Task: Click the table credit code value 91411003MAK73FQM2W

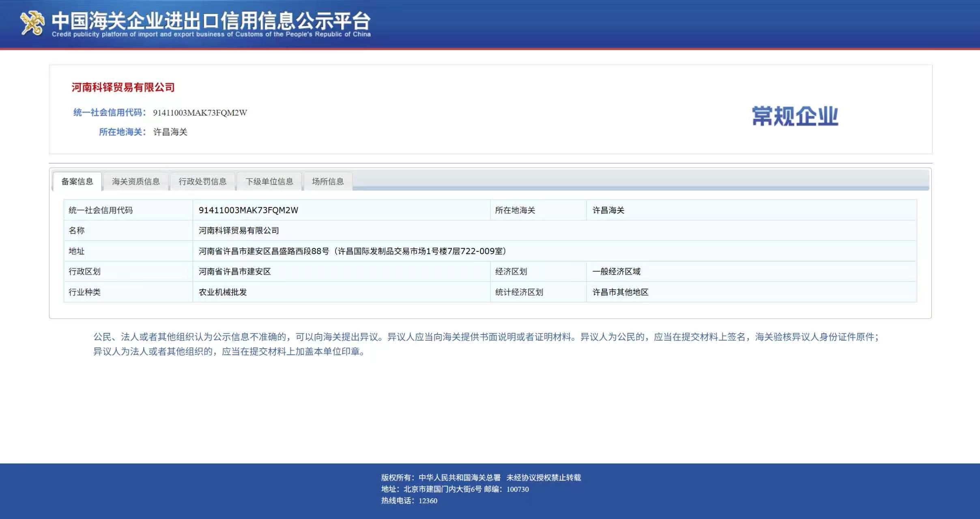Action: (x=248, y=210)
